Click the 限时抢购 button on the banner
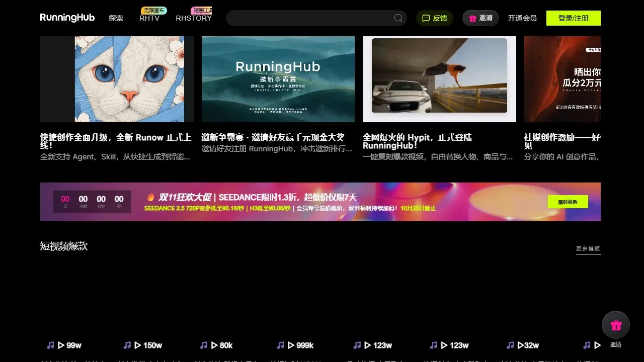Image resolution: width=644 pixels, height=362 pixels. click(x=568, y=202)
